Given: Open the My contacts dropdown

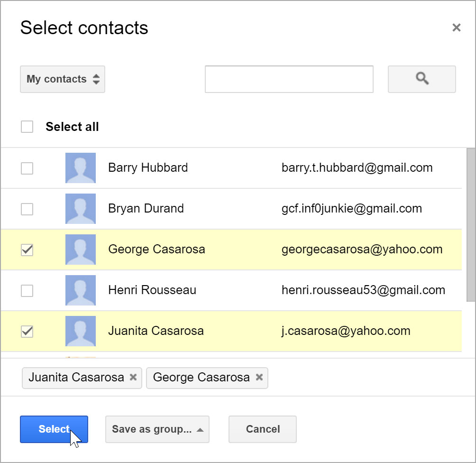Looking at the screenshot, I should coord(62,79).
